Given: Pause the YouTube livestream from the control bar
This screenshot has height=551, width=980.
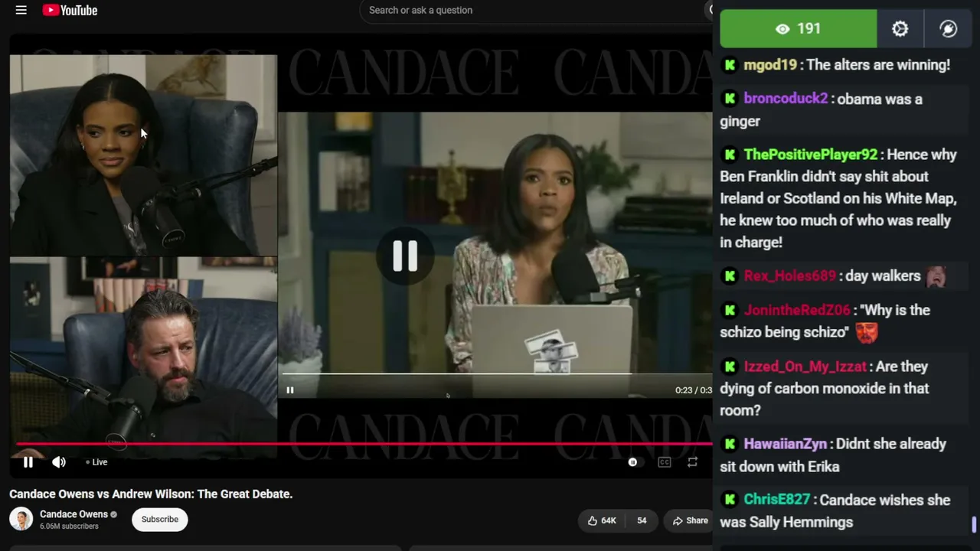Looking at the screenshot, I should [x=28, y=462].
